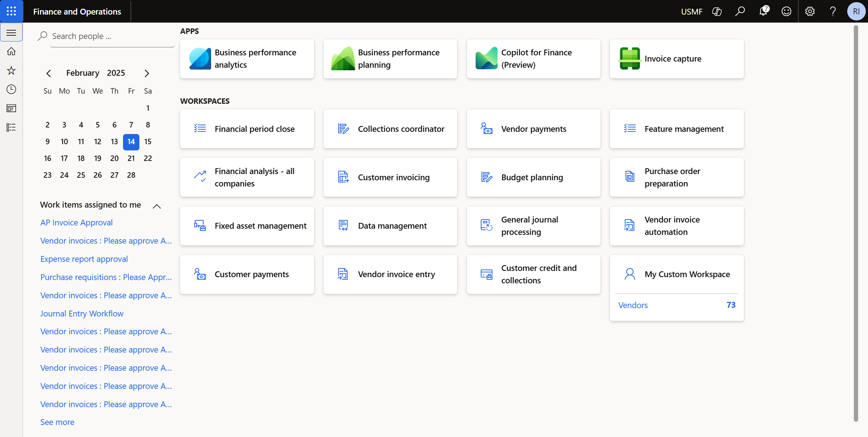The width and height of the screenshot is (868, 437).
Task: Open the app launcher waffle icon
Action: tap(11, 11)
